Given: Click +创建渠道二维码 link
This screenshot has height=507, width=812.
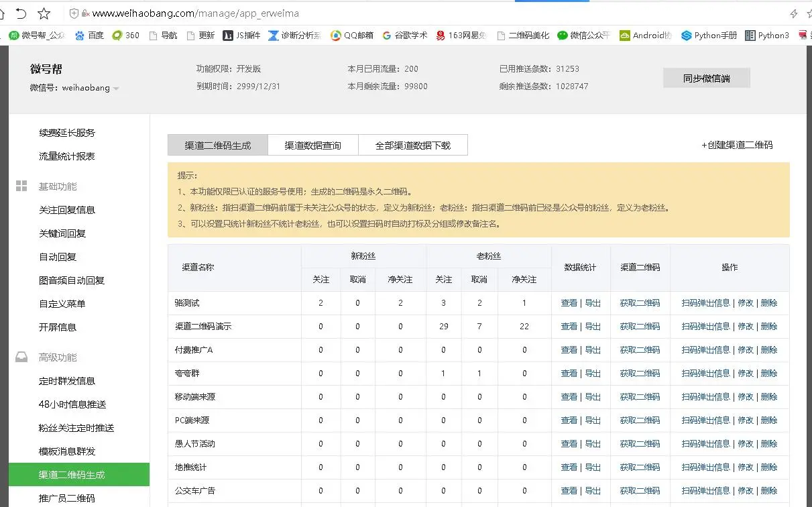Looking at the screenshot, I should 737,145.
